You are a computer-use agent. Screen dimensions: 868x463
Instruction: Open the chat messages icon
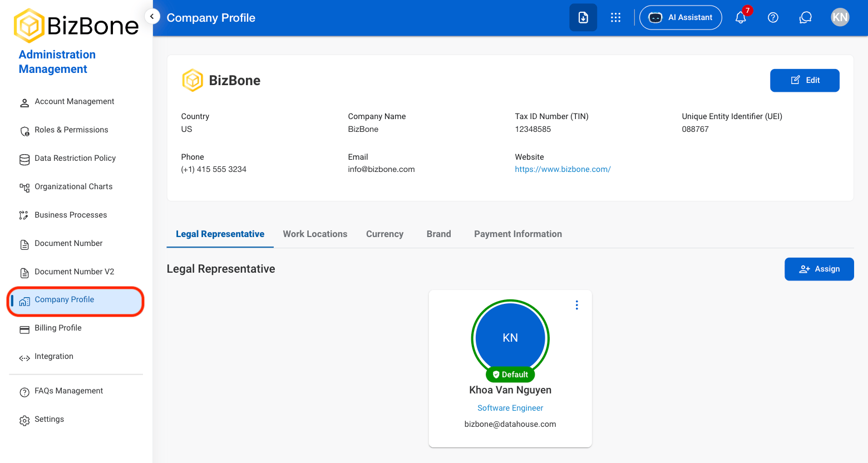[x=805, y=18]
